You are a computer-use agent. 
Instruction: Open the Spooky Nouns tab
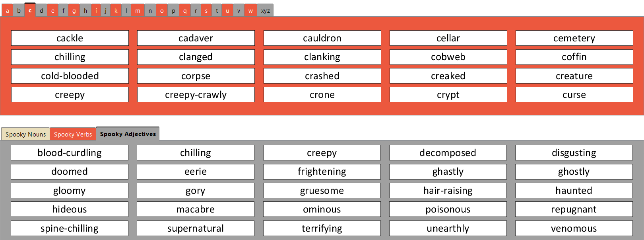[26, 134]
